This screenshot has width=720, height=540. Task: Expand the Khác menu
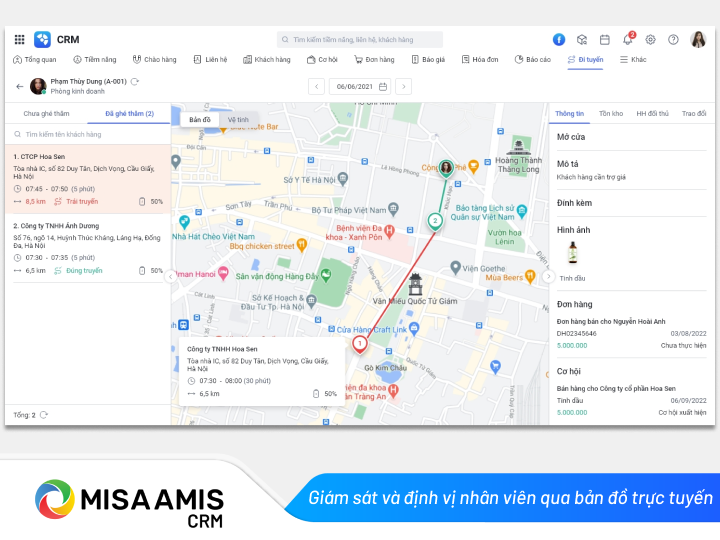[x=633, y=60]
